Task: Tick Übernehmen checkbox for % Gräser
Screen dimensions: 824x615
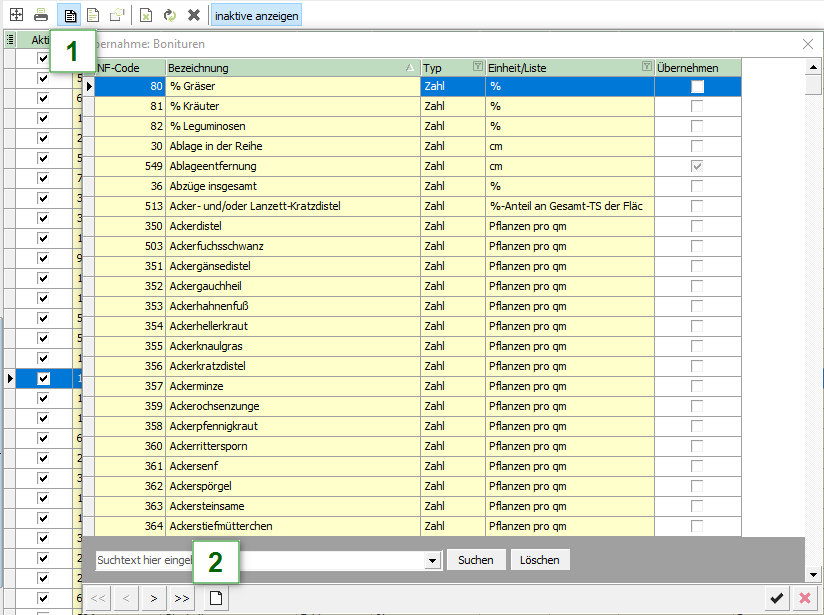Action: click(697, 87)
